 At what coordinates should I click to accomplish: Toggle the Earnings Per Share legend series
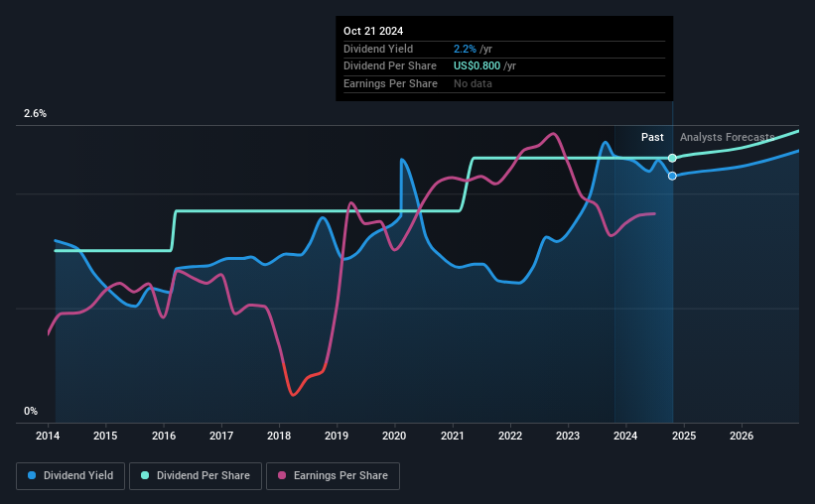pos(333,475)
